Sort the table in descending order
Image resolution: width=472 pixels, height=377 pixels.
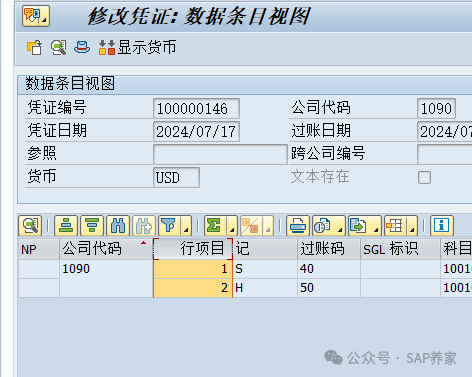tap(92, 226)
